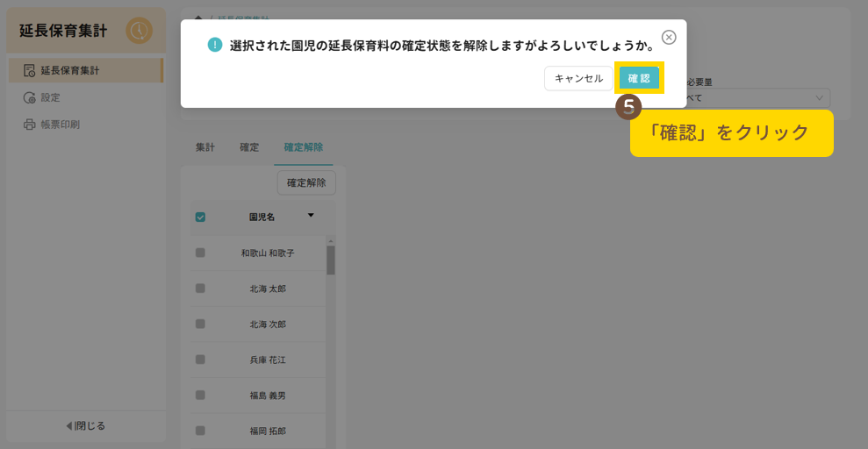
Task: Click the 確認 button in dialog
Action: coord(639,78)
